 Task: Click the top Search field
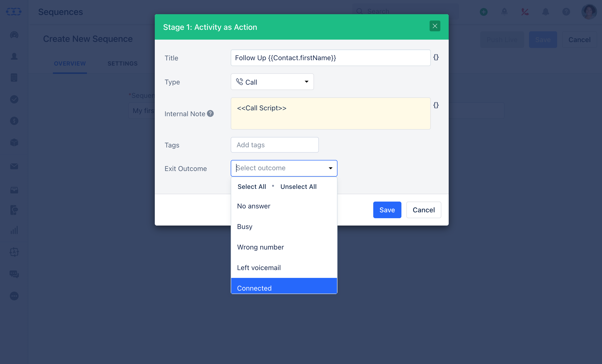(406, 11)
